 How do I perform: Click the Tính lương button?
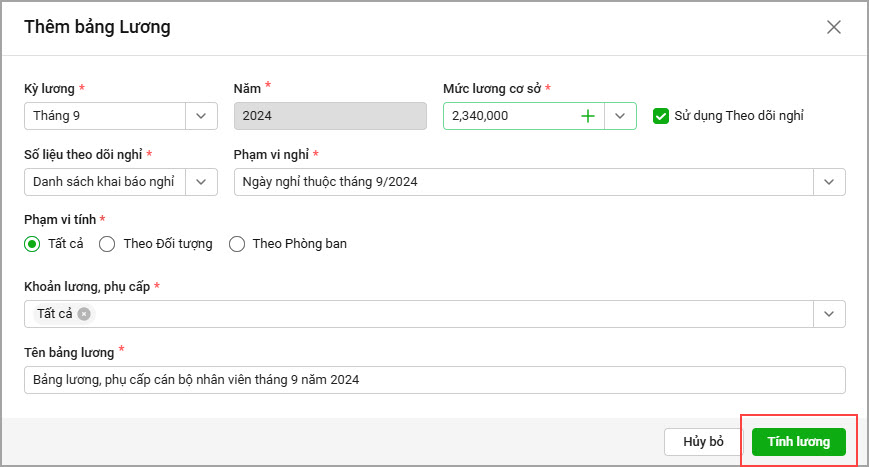coord(798,442)
